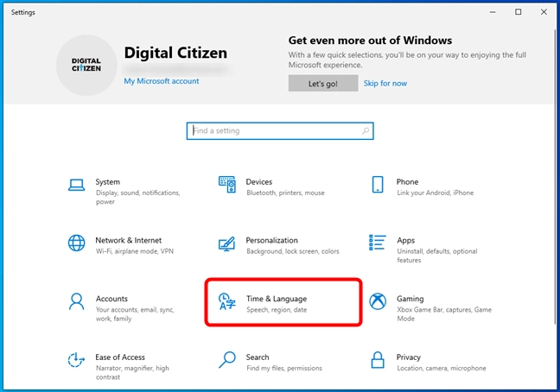Open Personalization title text
Screen dimensions: 560x392
coord(271,240)
